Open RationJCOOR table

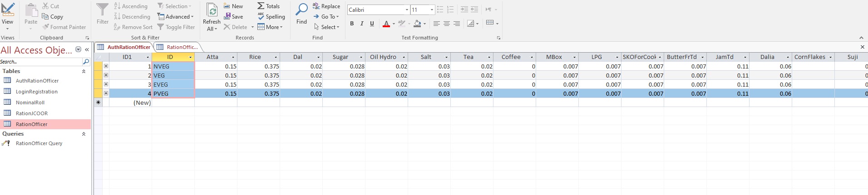click(31, 113)
